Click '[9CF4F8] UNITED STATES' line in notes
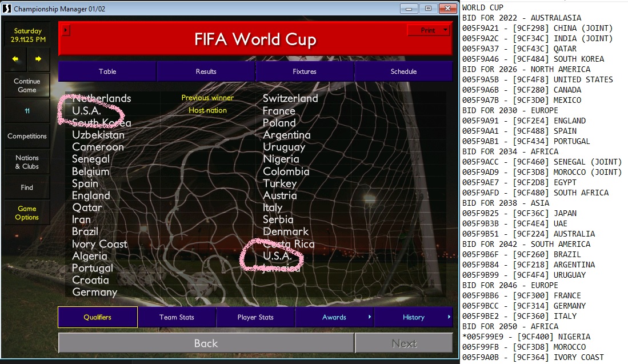The height and width of the screenshot is (364, 628). tap(563, 79)
